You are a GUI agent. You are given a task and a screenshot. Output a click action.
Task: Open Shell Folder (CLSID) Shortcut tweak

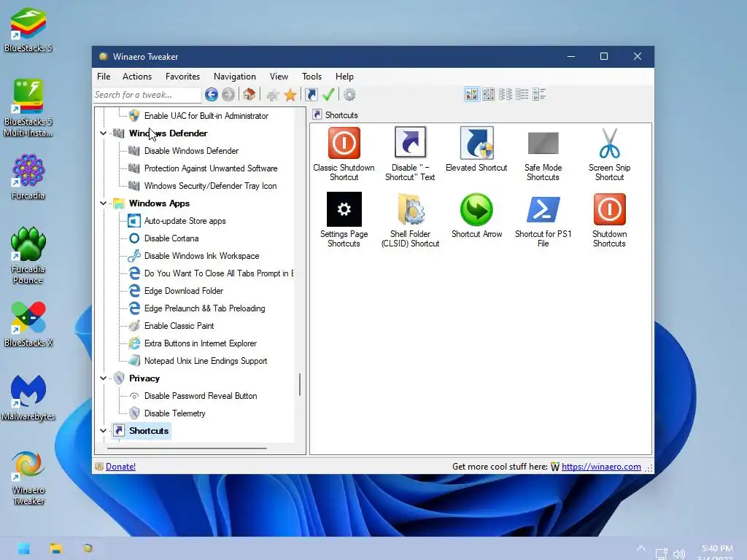click(x=410, y=220)
